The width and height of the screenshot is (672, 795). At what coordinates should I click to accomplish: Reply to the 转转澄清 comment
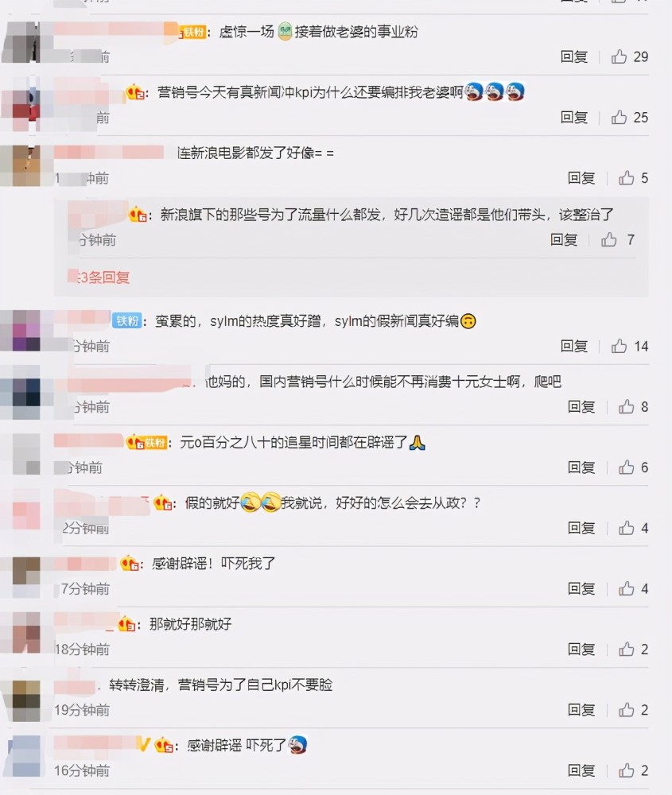tap(581, 709)
